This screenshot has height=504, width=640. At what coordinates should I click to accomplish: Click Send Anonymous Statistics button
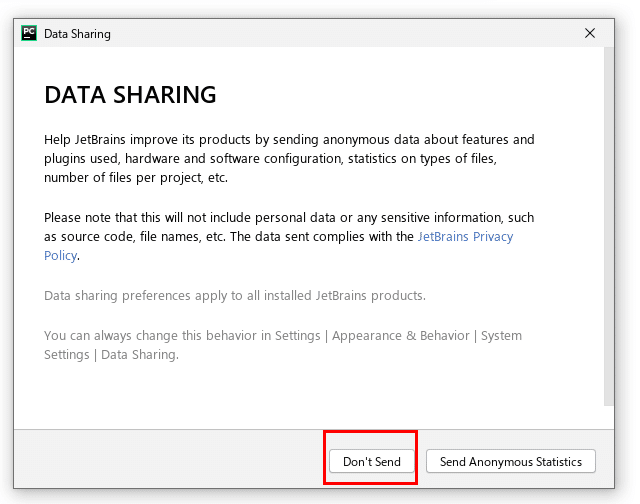[x=511, y=461]
